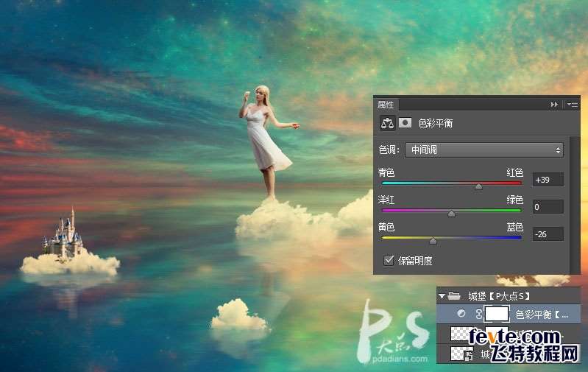
Task: Open the 色调 dropdown set to 中间调
Action: point(484,150)
